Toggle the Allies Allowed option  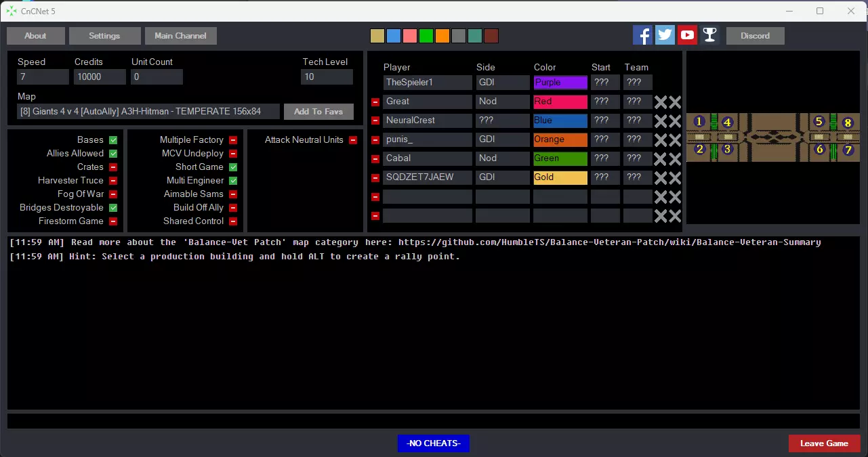tap(113, 154)
